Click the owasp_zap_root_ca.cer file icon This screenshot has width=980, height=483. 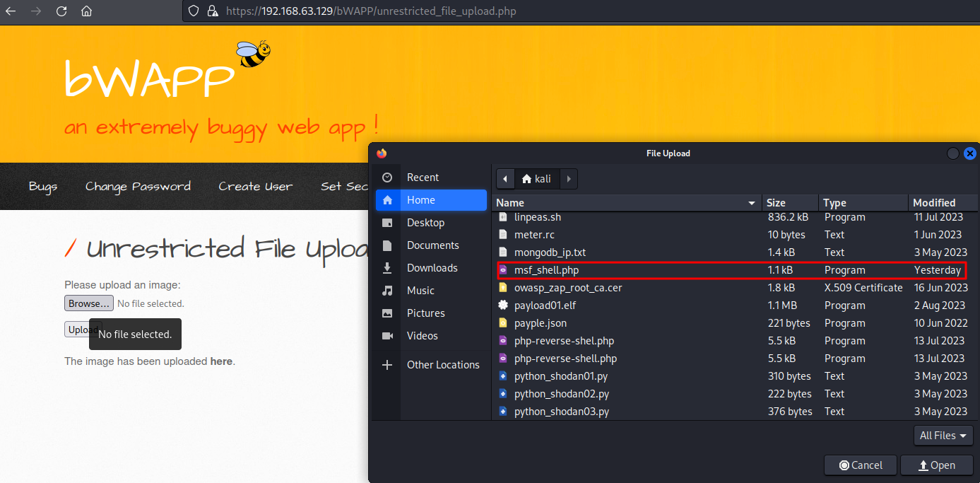click(x=503, y=288)
